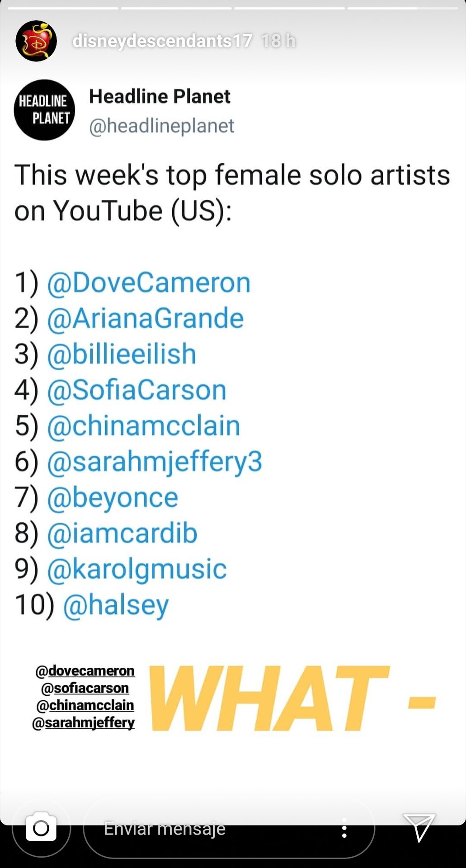The height and width of the screenshot is (868, 466).
Task: Tap the Headline Planet logo avatar
Action: click(x=44, y=110)
